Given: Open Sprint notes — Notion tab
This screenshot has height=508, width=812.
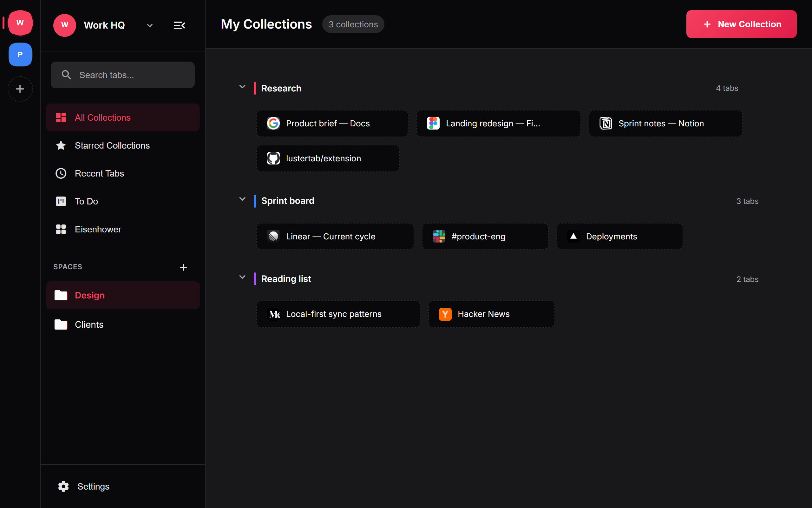Looking at the screenshot, I should (x=665, y=124).
